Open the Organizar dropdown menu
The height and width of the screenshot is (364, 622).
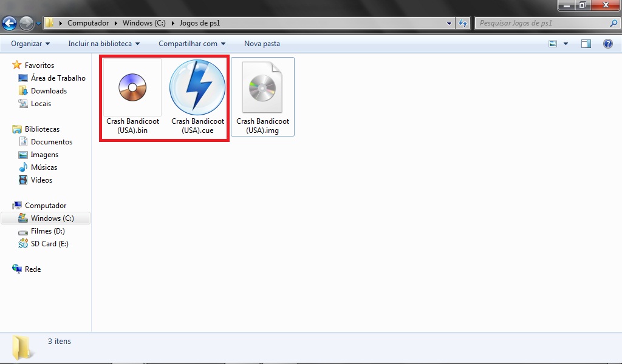[x=30, y=44]
